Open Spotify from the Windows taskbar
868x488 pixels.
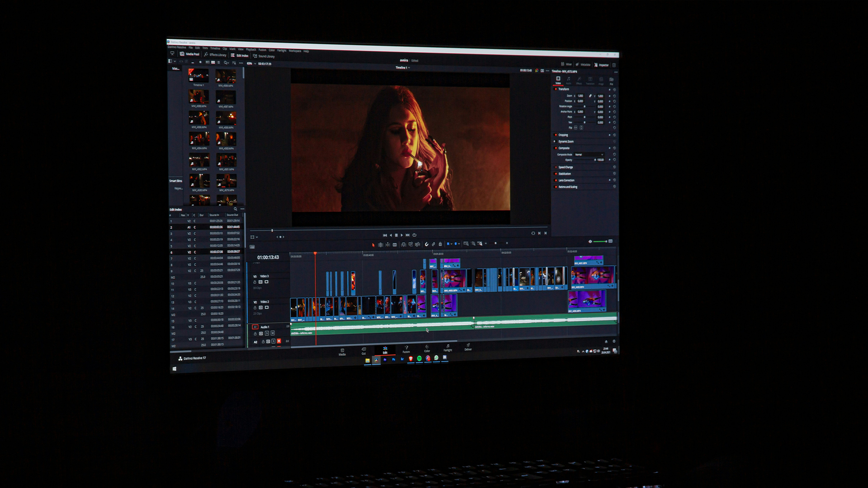pos(419,358)
